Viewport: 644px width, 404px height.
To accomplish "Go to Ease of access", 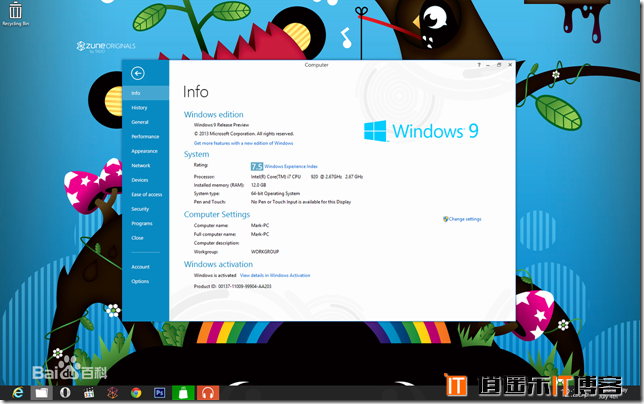I will pyautogui.click(x=145, y=195).
